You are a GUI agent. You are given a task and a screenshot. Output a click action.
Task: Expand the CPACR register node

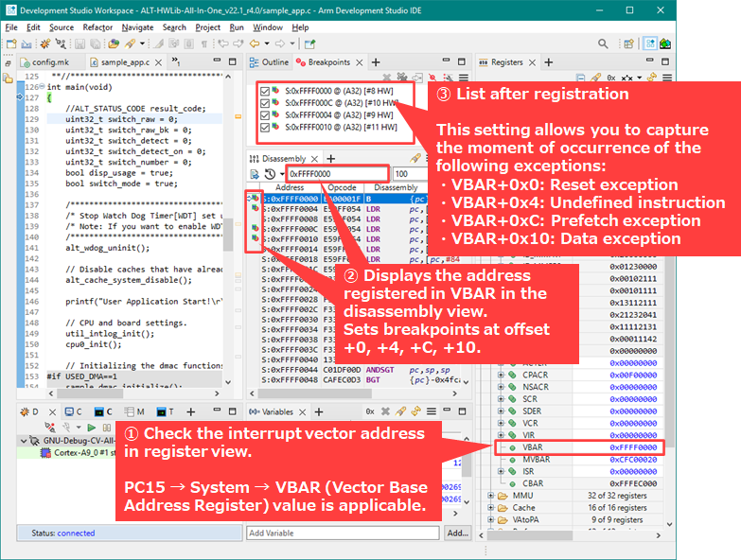(502, 375)
